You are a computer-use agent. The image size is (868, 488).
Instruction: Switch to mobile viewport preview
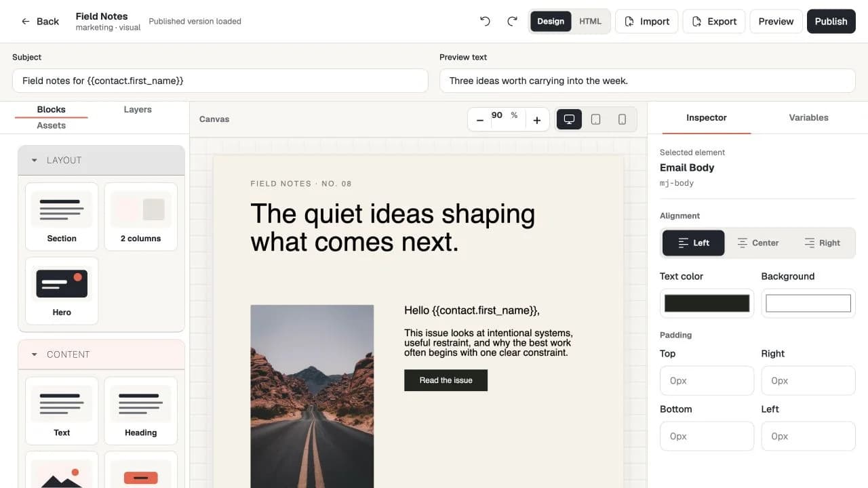622,119
